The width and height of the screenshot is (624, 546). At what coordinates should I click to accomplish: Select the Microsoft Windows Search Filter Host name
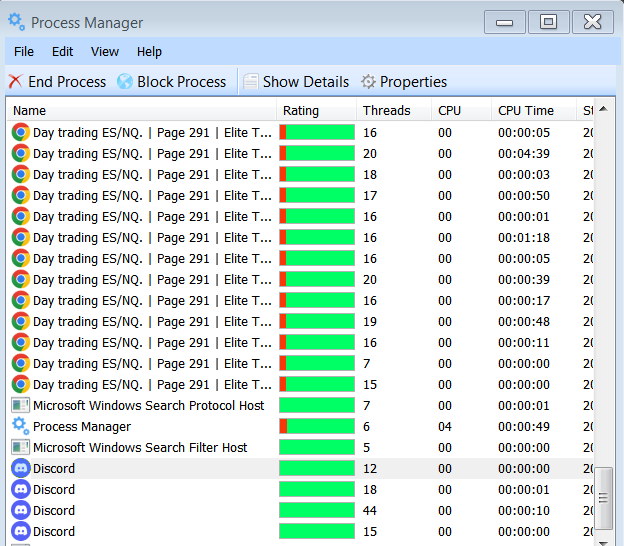[x=140, y=447]
